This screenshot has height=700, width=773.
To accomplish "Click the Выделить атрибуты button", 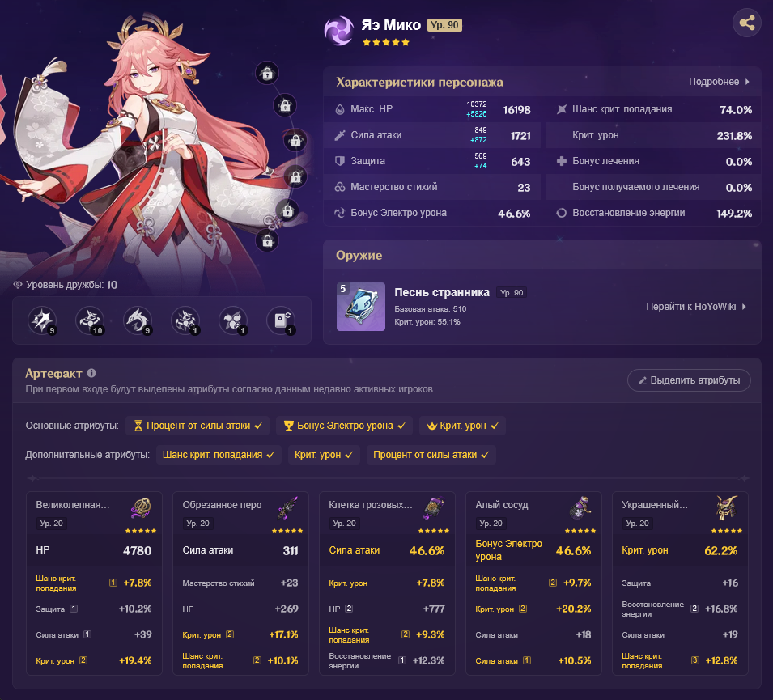I will coord(689,380).
